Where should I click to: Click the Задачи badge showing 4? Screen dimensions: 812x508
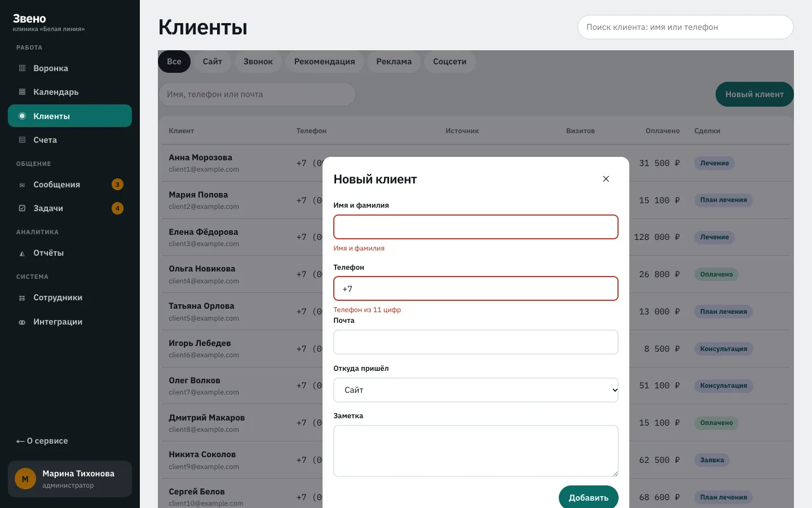click(117, 208)
